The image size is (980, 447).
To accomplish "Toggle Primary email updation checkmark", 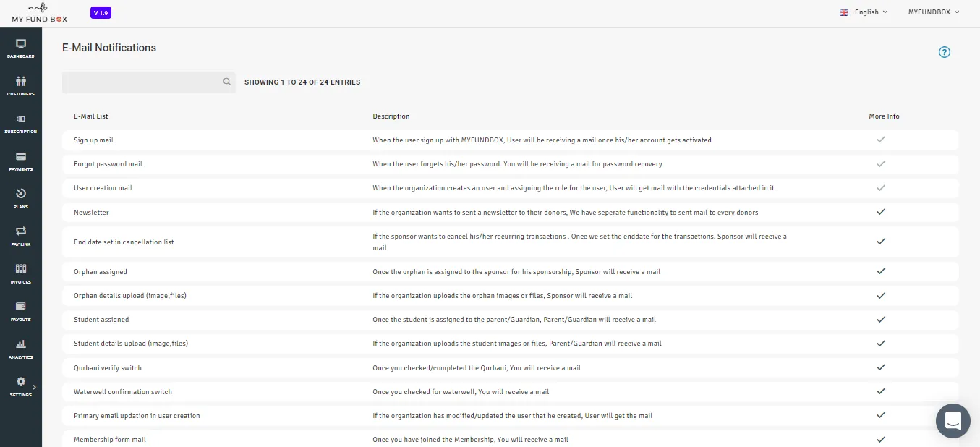I will tap(881, 415).
